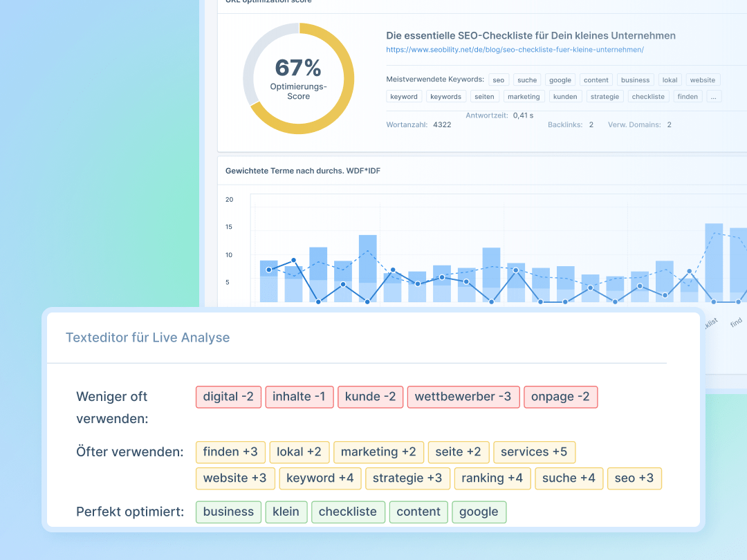Viewport: 747px width, 560px height.
Task: Click the Antwortzeit value 0,41 s
Action: 523,115
